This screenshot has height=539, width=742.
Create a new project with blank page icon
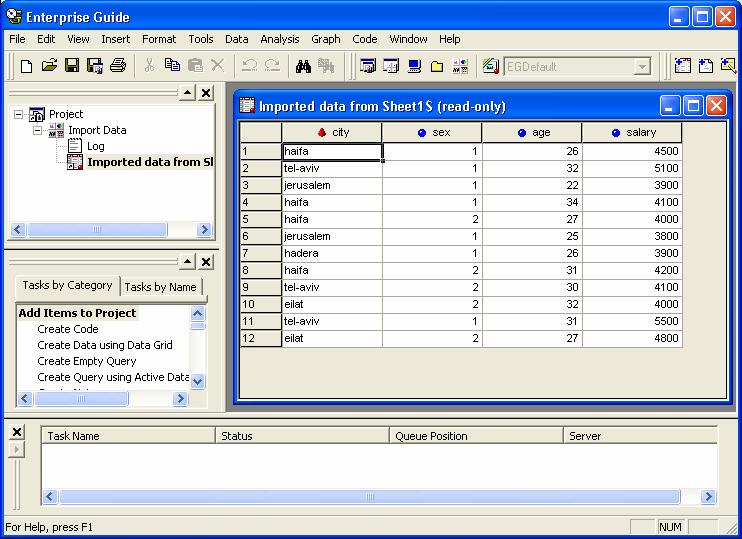point(26,66)
